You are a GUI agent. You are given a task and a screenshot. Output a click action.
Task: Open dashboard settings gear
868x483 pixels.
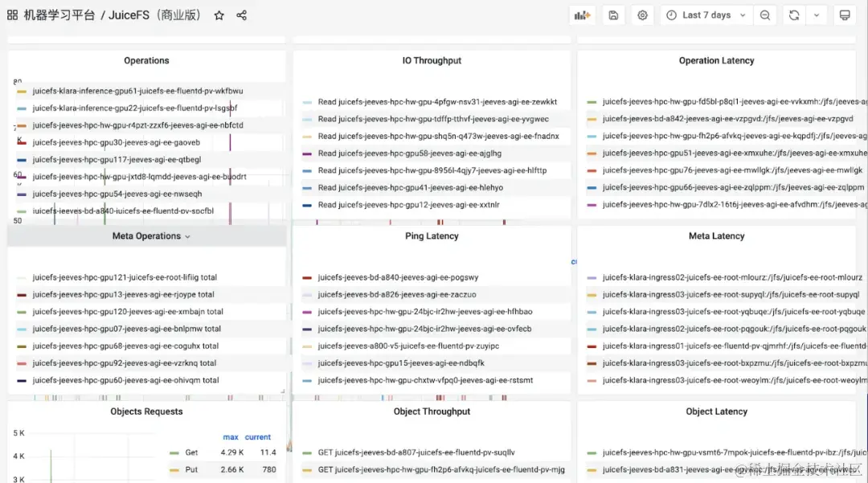642,15
